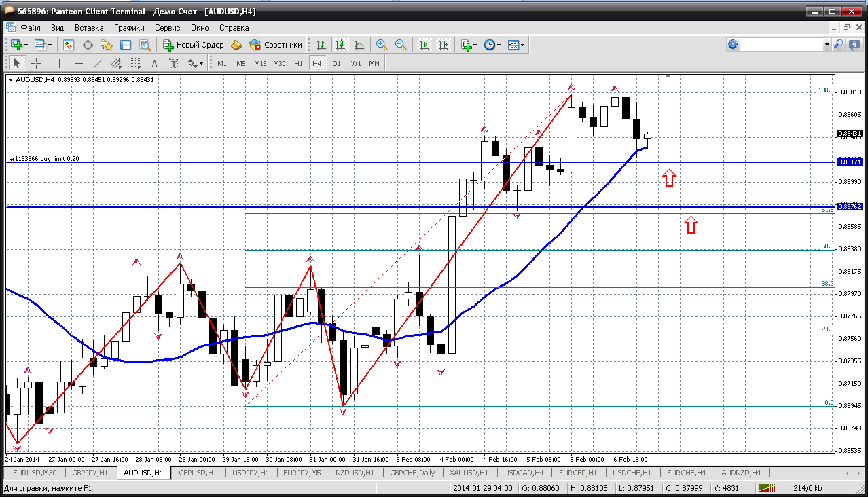The width and height of the screenshot is (868, 497).
Task: Zoom out of the chart
Action: (401, 45)
